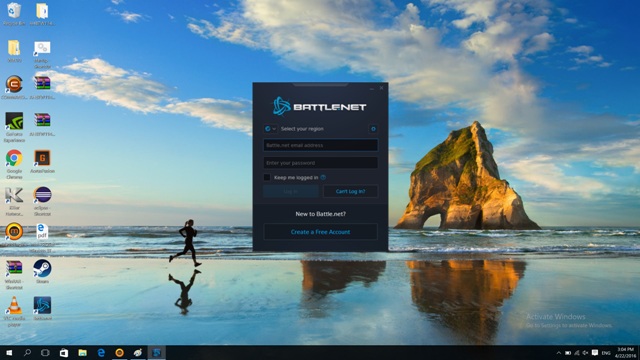640x360 pixels.
Task: Click the Battle.net taskbar button
Action: 156,353
